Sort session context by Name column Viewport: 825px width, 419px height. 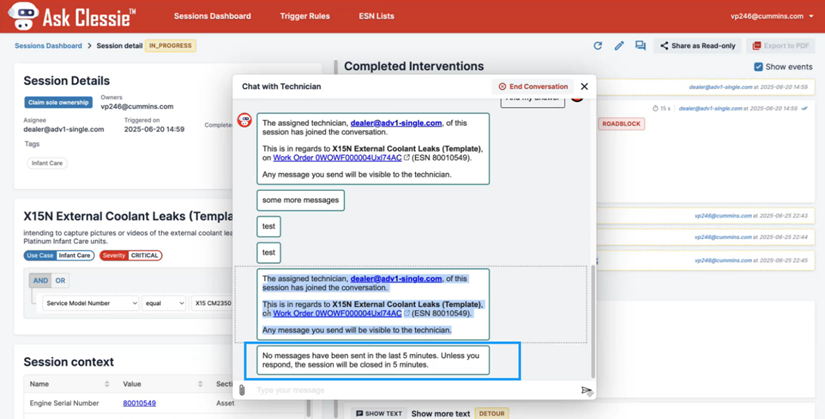[x=107, y=384]
